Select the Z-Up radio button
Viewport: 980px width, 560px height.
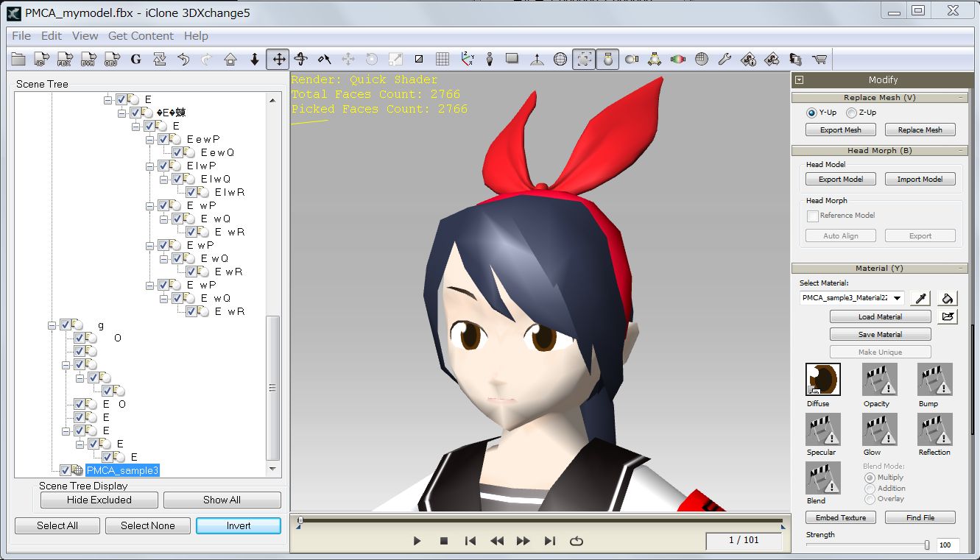click(851, 113)
